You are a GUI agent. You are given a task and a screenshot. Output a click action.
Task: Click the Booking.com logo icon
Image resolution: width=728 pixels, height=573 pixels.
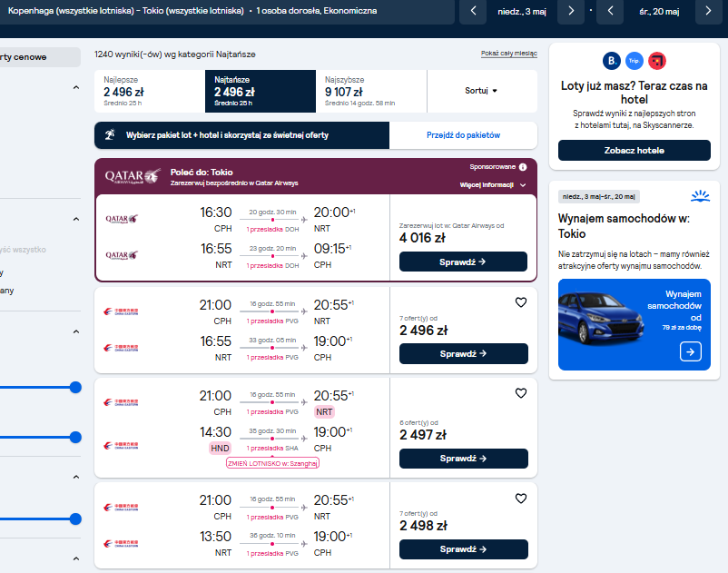(x=612, y=61)
